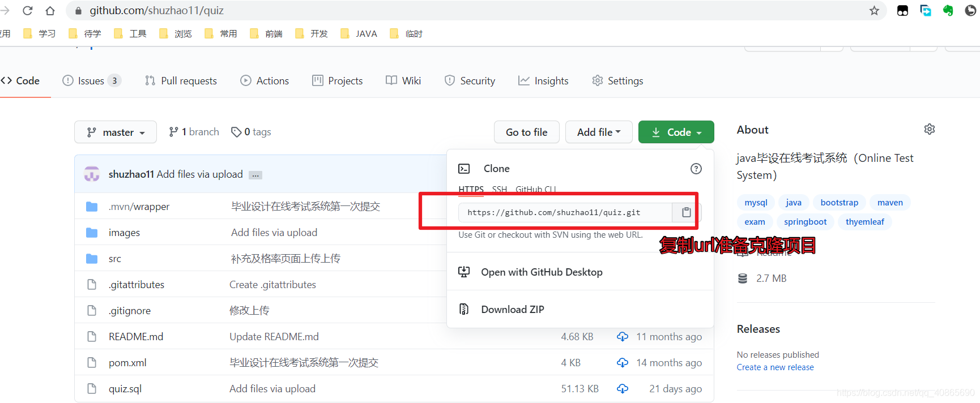Click the Releases heading link
The height and width of the screenshot is (403, 980).
click(758, 329)
